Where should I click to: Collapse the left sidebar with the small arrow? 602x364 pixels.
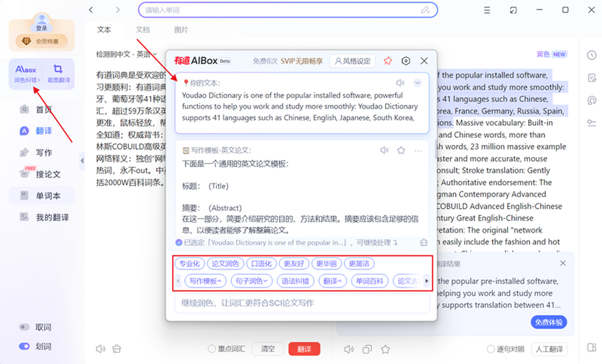(x=82, y=160)
